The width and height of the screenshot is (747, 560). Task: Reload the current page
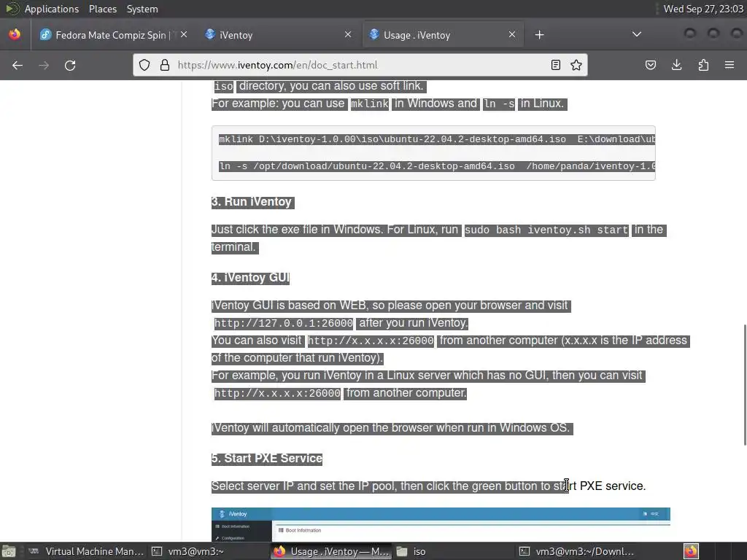[x=70, y=65]
